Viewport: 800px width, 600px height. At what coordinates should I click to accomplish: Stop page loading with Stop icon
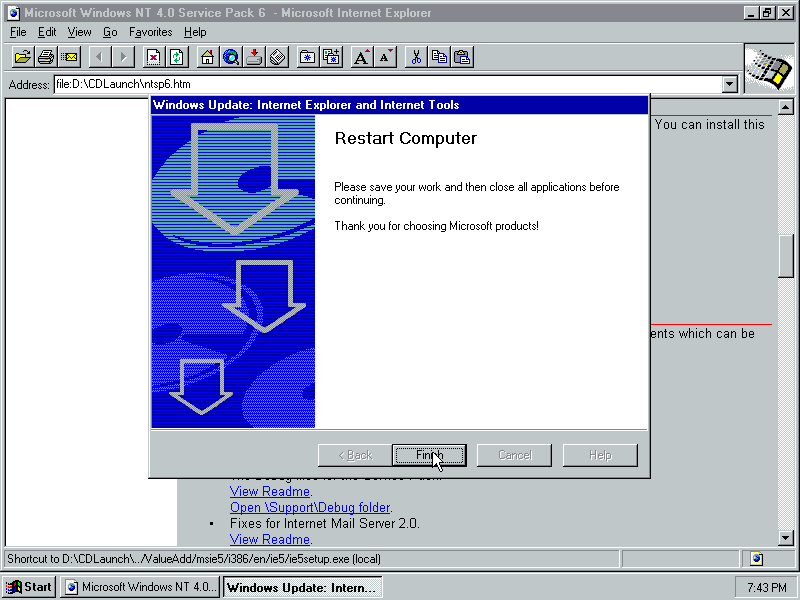[154, 57]
